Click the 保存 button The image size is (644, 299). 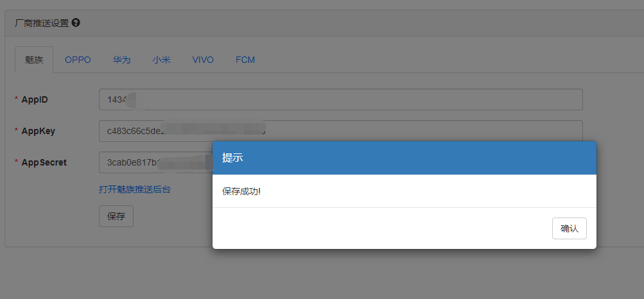(x=116, y=216)
